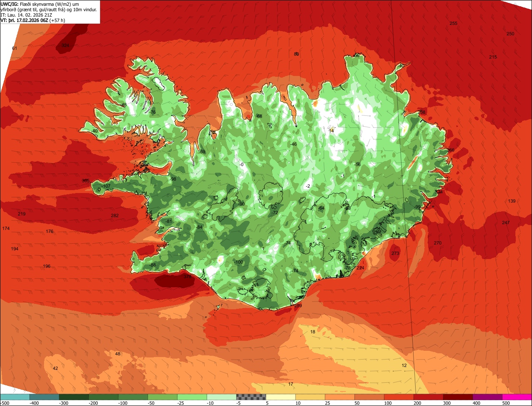Select the red-orange legend swatch, 100 to 200
532x406 pixels.
tap(399, 397)
